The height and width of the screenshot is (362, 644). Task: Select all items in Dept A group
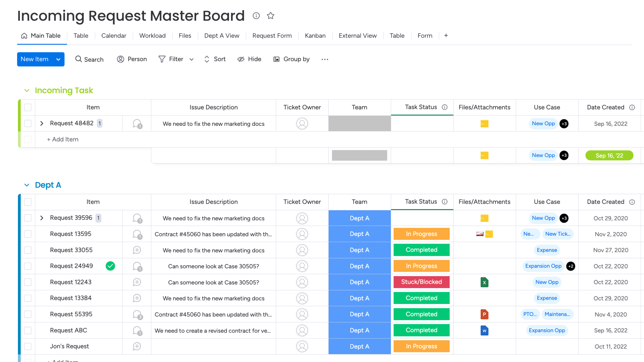click(28, 202)
